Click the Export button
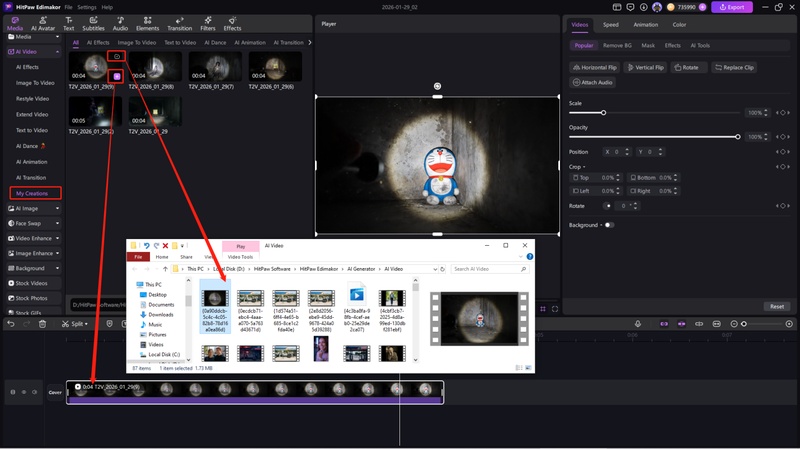The width and height of the screenshot is (800, 449). (732, 7)
